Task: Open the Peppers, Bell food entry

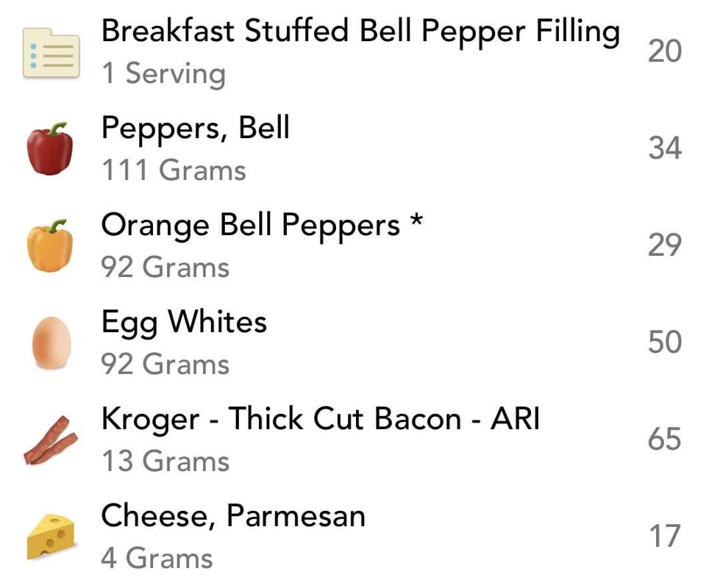Action: 195,129
